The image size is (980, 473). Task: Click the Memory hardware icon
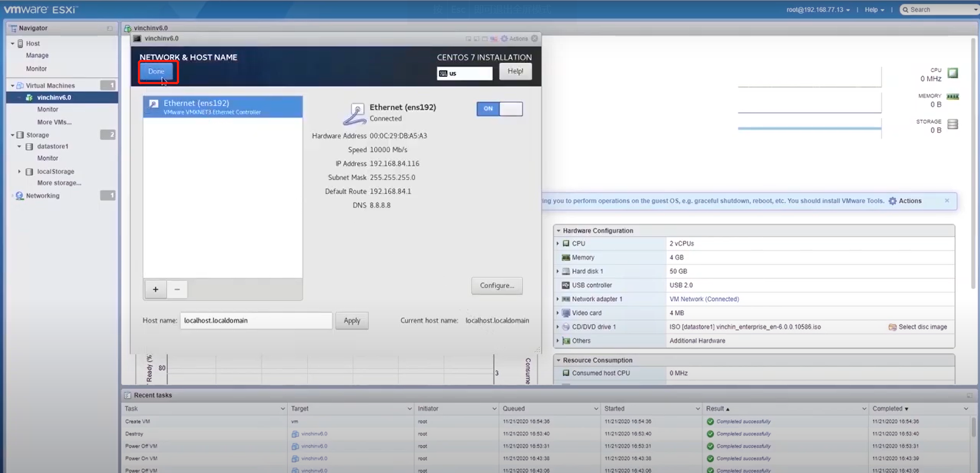point(566,258)
